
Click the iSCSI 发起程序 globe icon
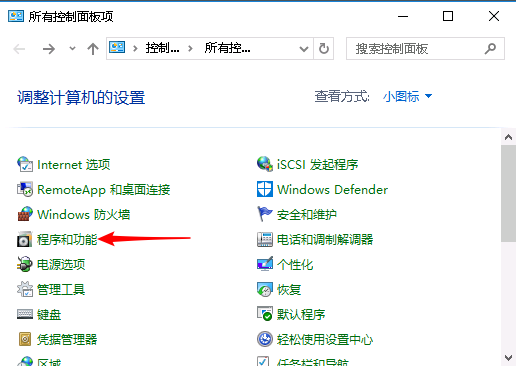(x=265, y=164)
